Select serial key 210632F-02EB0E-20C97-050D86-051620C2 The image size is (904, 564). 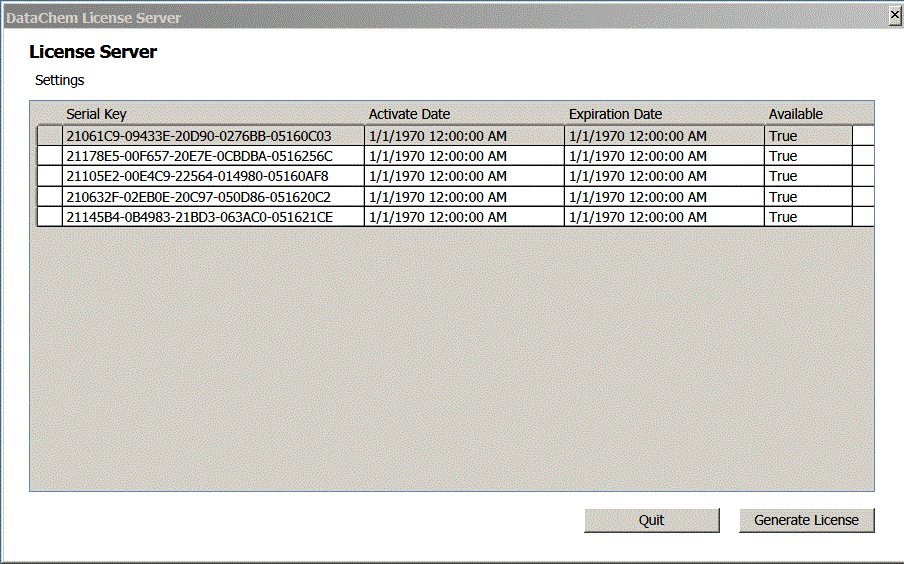tap(213, 197)
